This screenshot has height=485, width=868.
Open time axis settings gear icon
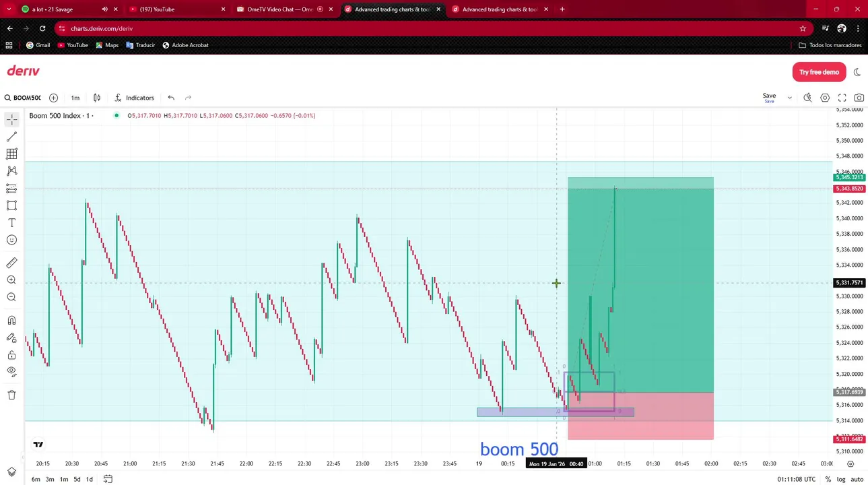[850, 463]
